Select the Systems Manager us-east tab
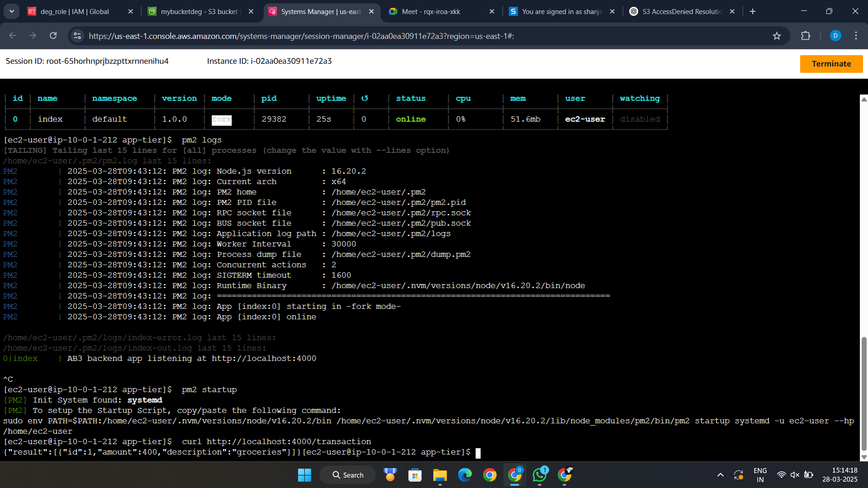 coord(321,12)
